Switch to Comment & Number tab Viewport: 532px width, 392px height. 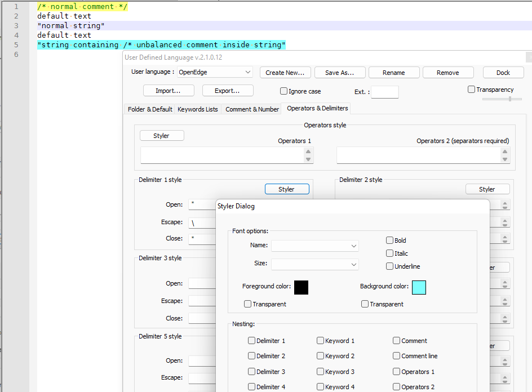(252, 109)
